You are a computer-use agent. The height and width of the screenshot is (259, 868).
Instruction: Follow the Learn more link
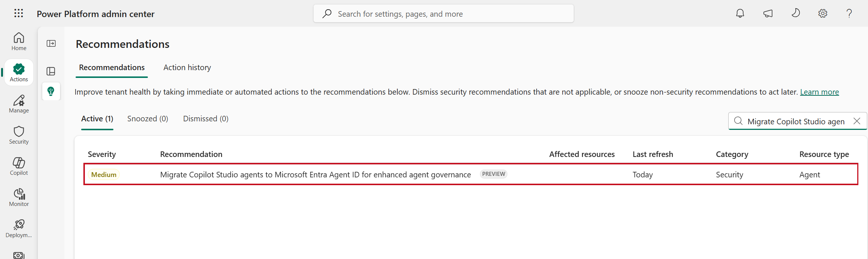click(x=819, y=92)
